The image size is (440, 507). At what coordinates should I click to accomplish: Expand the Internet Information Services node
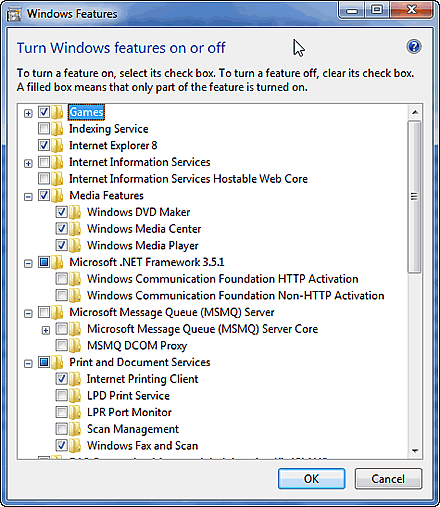pos(28,164)
